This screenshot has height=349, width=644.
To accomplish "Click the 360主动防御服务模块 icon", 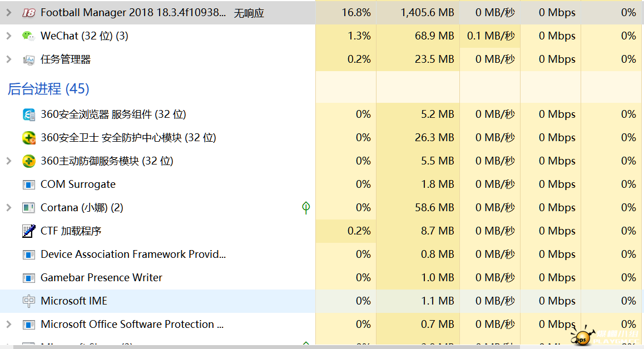I will (28, 161).
